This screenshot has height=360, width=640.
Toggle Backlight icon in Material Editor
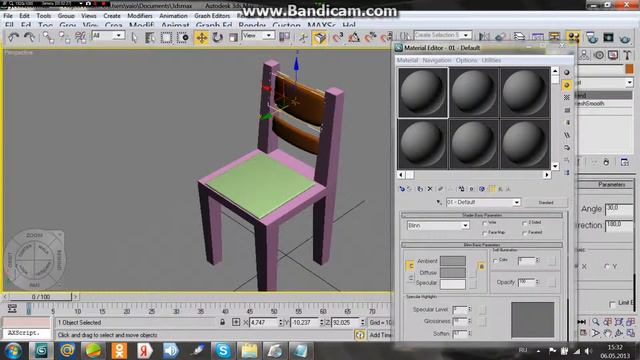(567, 85)
